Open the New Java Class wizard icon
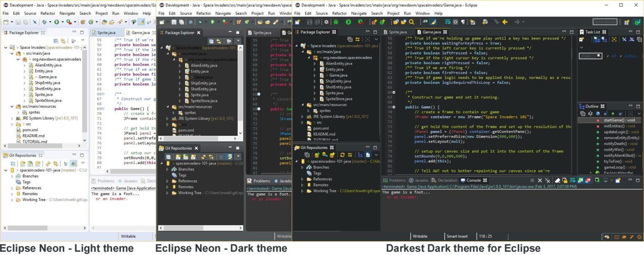 tap(383, 21)
